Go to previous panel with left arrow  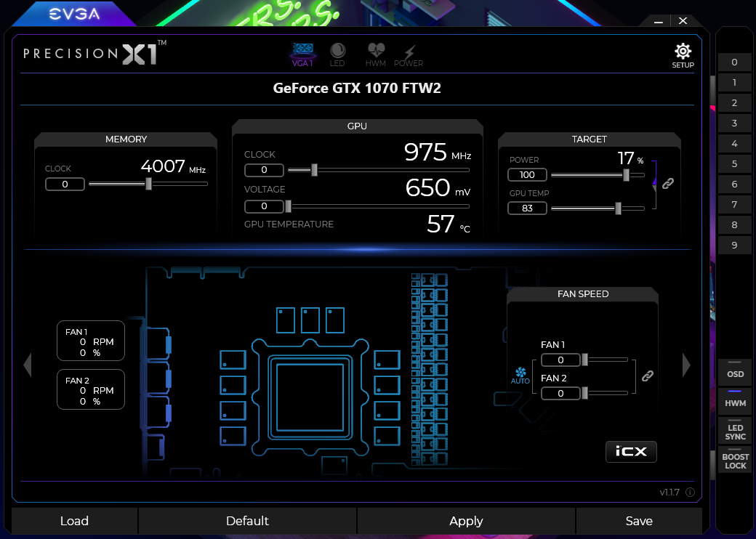pos(28,365)
